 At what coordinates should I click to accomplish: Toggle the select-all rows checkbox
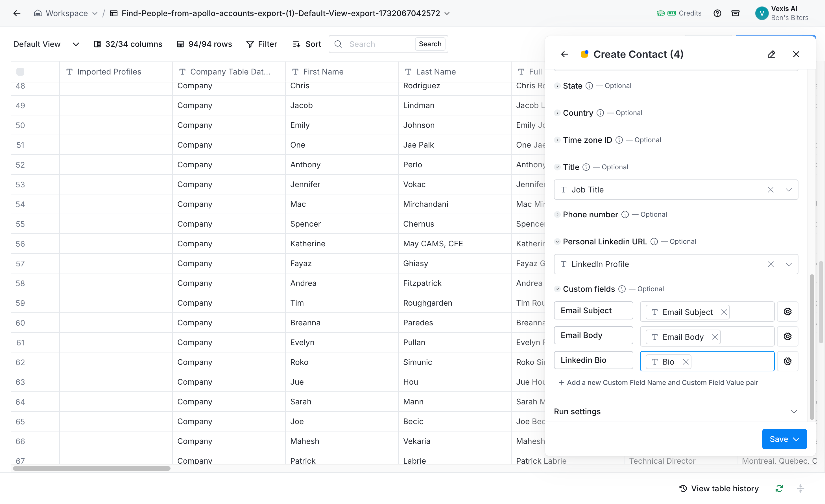(20, 72)
